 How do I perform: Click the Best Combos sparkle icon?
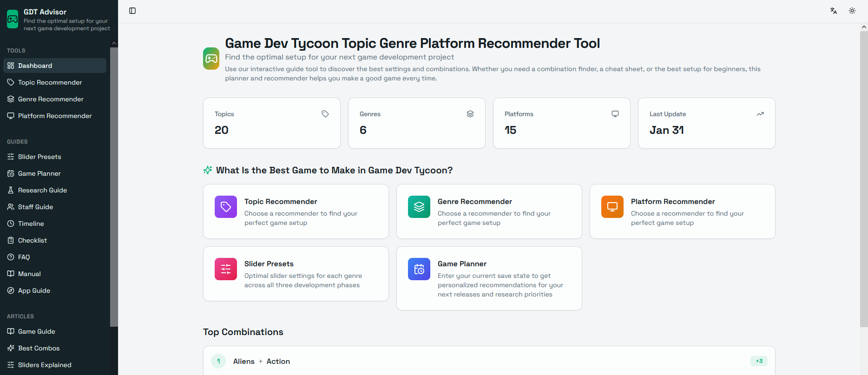click(11, 348)
